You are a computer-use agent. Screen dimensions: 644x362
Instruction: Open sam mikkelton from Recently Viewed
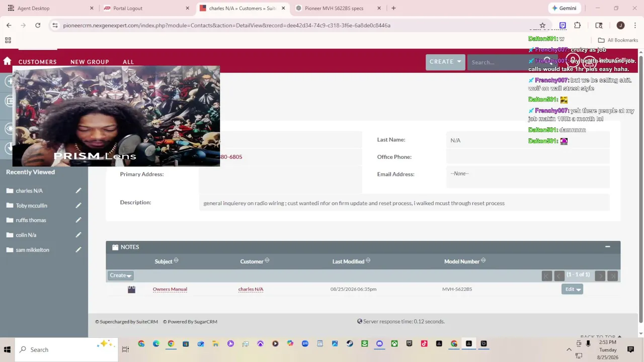click(x=32, y=249)
